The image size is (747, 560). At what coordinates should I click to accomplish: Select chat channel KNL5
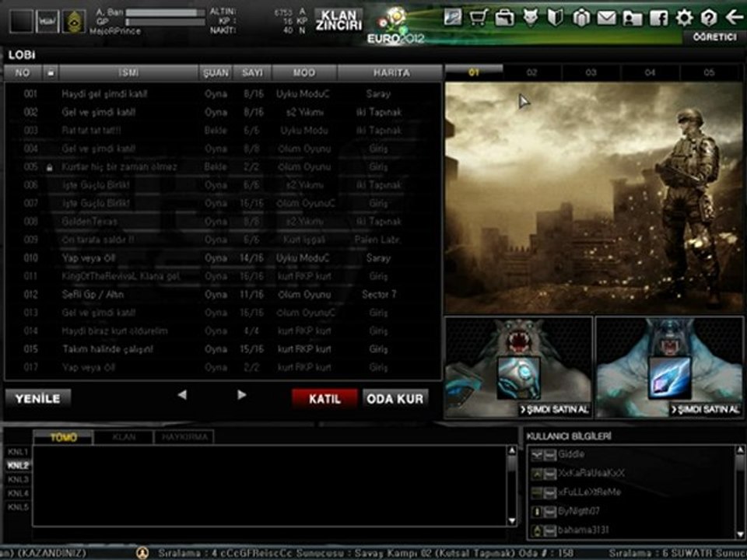pyautogui.click(x=18, y=506)
